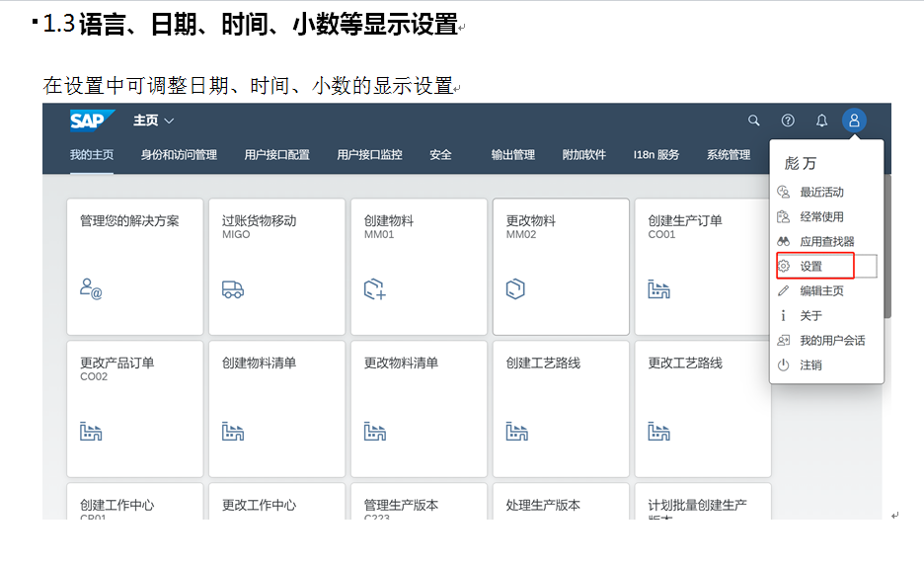The height and width of the screenshot is (566, 924).
Task: Select 编辑主页 in user menu
Action: [x=821, y=290]
